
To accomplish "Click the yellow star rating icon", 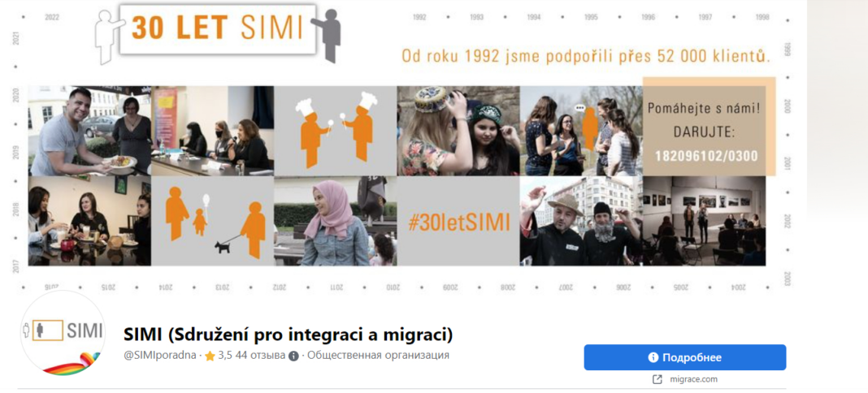I will [x=210, y=356].
